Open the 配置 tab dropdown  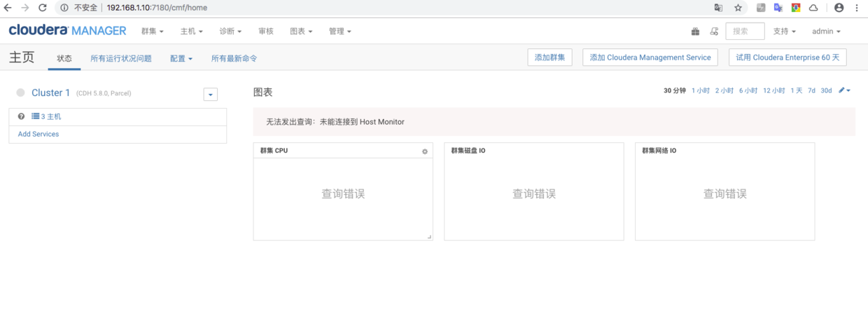coord(181,58)
